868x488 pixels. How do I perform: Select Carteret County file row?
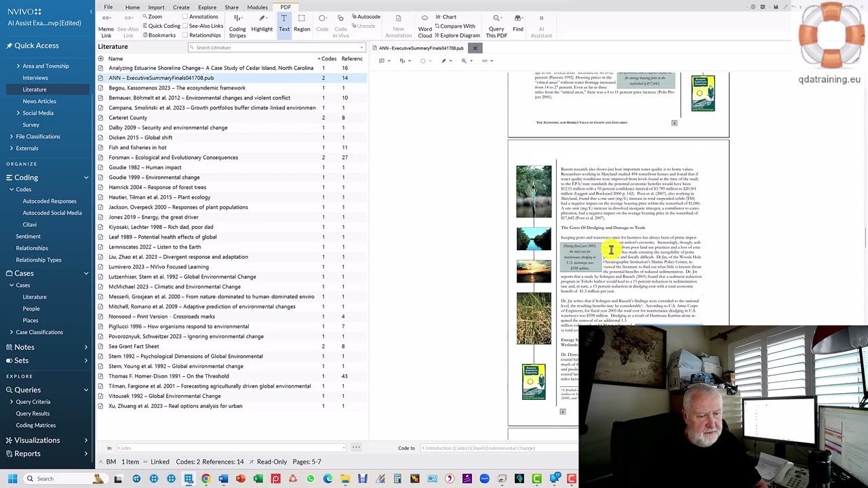pos(232,117)
